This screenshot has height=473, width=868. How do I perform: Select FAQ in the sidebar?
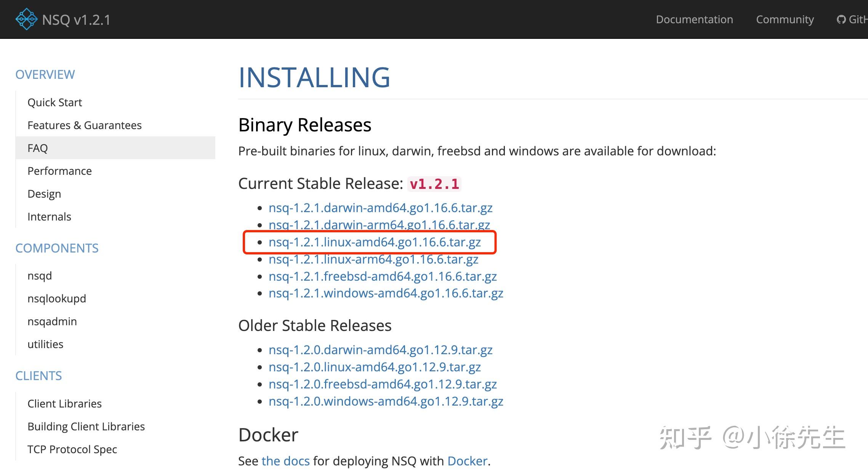(37, 148)
